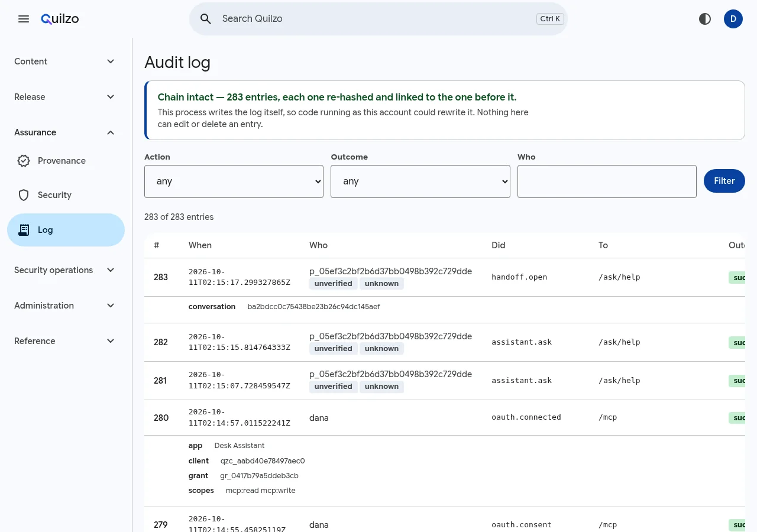
Task: Click dana in row 280
Action: point(319,418)
